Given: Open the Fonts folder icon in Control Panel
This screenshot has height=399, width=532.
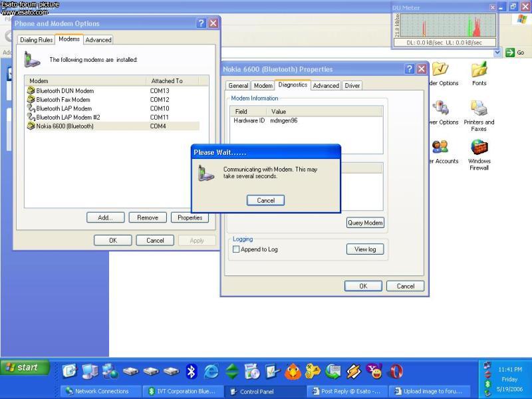Looking at the screenshot, I should [479, 74].
